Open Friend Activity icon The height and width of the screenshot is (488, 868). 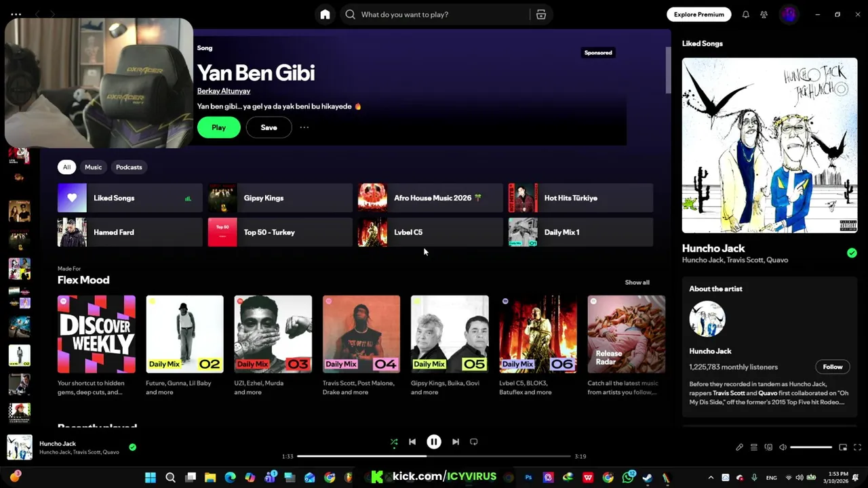(764, 14)
